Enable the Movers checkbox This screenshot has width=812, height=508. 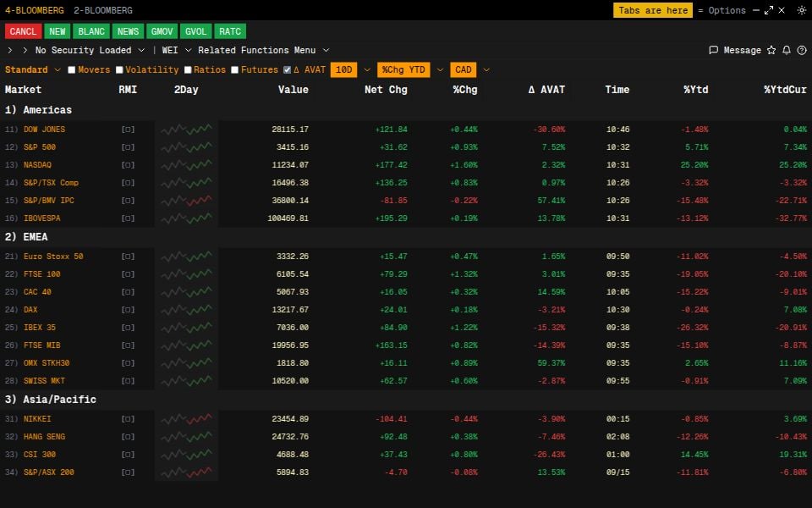point(72,69)
